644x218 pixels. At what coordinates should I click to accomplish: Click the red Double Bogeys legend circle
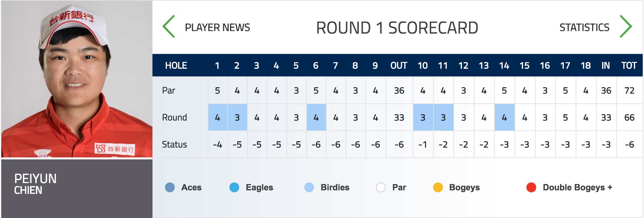[531, 187]
